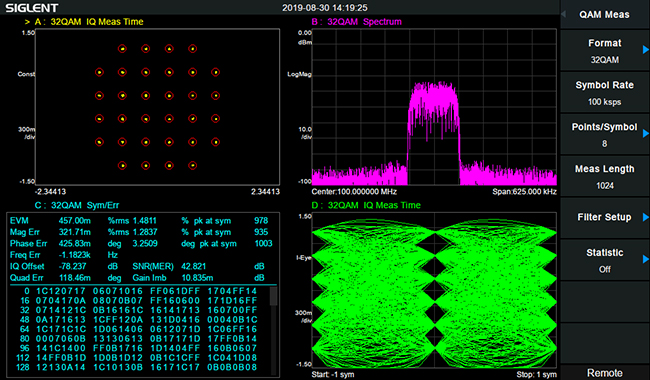Click the SNR(MER) value 42.821
650x380 pixels.
pos(194,266)
